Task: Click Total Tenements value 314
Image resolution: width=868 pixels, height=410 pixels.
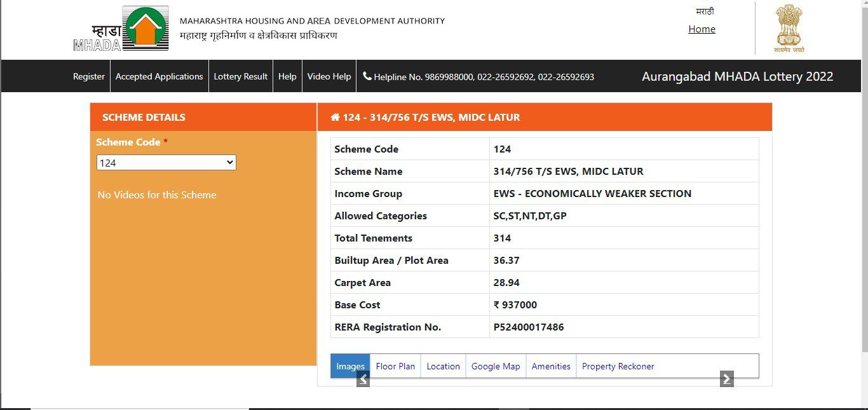Action: 502,238
